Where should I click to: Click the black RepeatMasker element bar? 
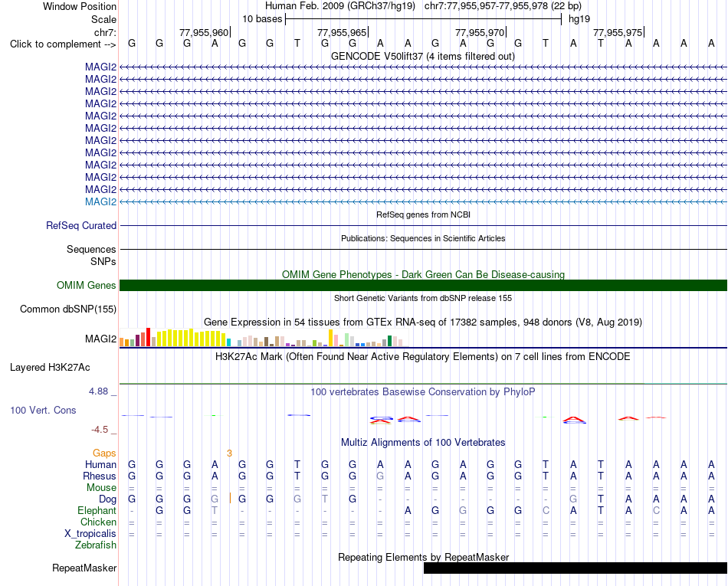coord(576,568)
